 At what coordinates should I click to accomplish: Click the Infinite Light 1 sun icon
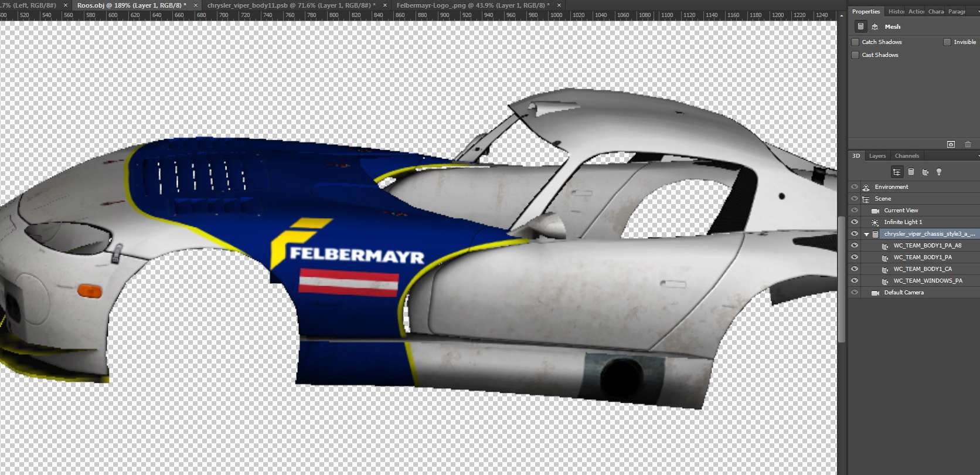point(875,222)
